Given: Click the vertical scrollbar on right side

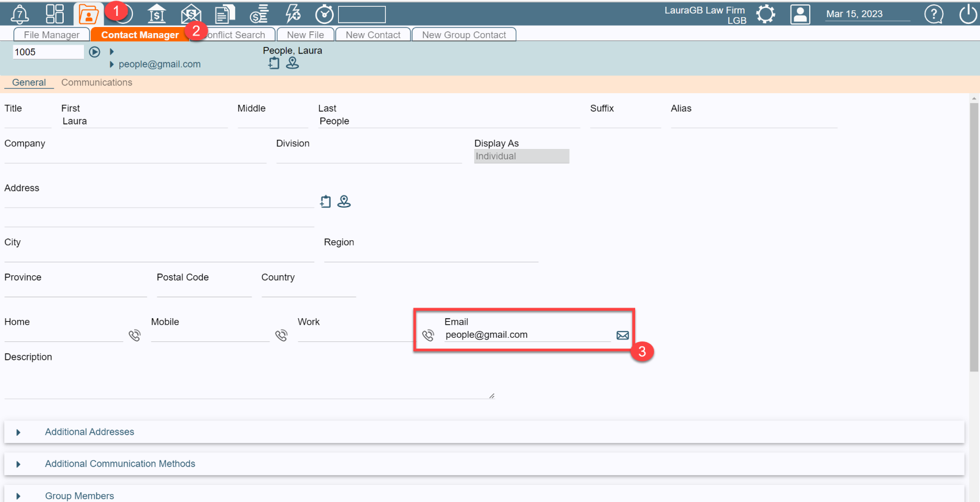Looking at the screenshot, I should (x=974, y=237).
